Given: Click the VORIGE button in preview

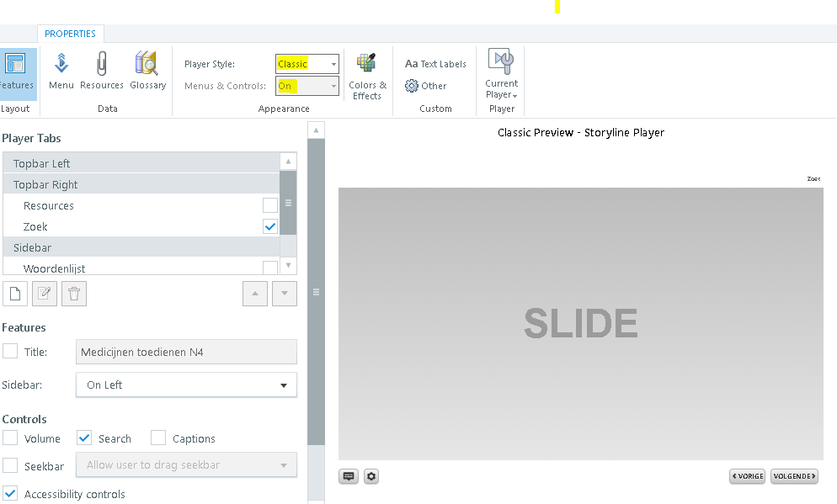Looking at the screenshot, I should click(748, 476).
